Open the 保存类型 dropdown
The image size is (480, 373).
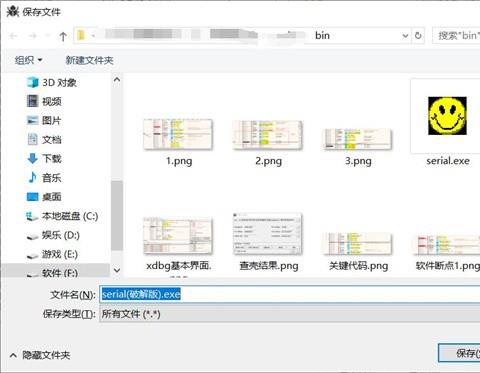click(290, 314)
